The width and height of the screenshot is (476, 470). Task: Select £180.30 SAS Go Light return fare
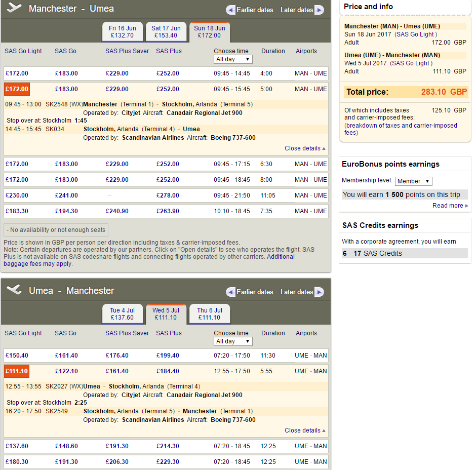point(17,462)
